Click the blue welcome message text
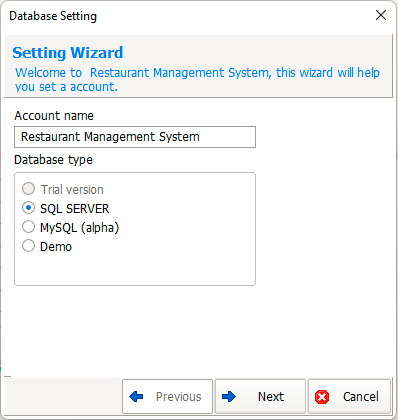398x420 pixels. click(197, 79)
